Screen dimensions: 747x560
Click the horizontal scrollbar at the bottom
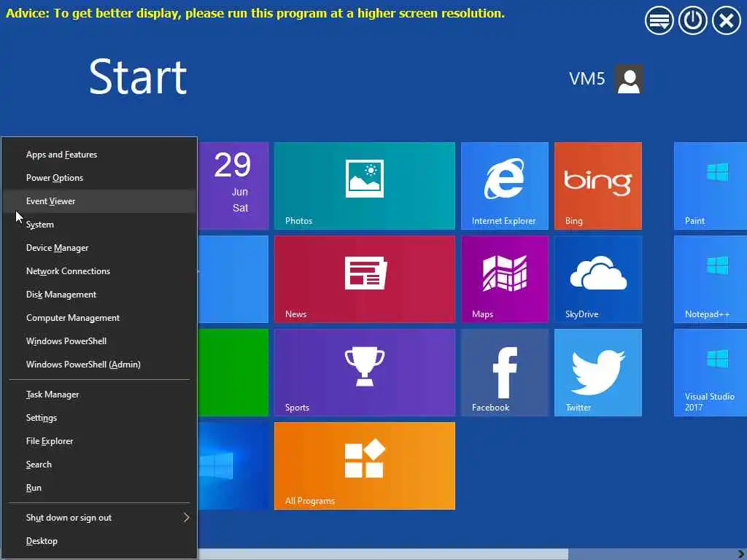pyautogui.click(x=383, y=554)
